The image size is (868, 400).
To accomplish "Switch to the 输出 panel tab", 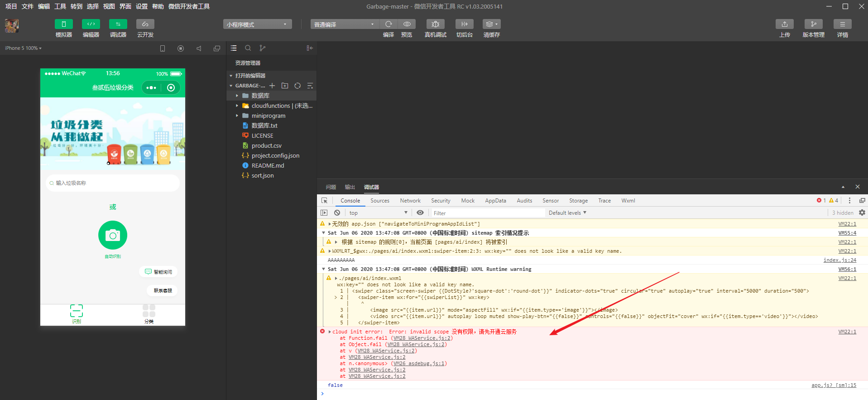I will pos(350,187).
